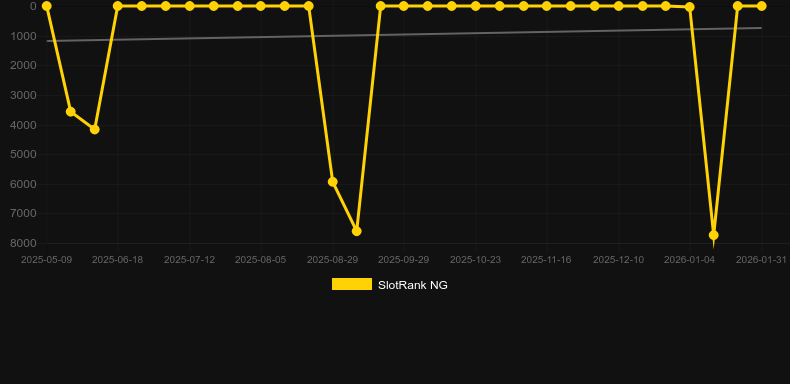The width and height of the screenshot is (790, 384).
Task: Click the 5000 y-axis label
Action: [x=23, y=154]
